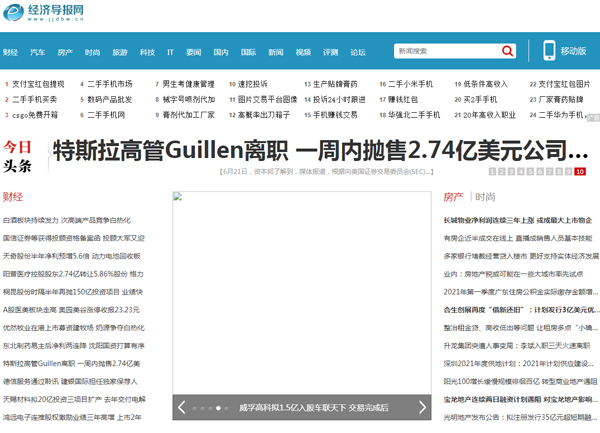Click the broken image in slideshow
Screen dimensions: 600x433
coord(178,197)
